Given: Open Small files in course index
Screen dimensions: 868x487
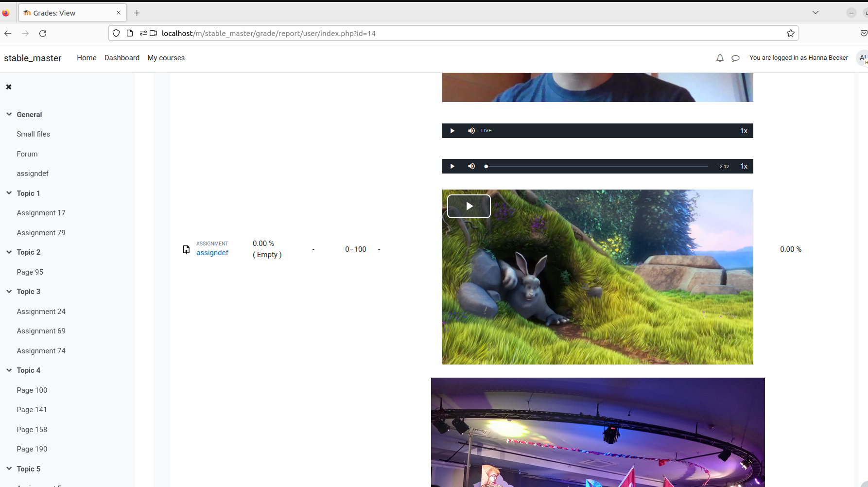Looking at the screenshot, I should tap(34, 134).
